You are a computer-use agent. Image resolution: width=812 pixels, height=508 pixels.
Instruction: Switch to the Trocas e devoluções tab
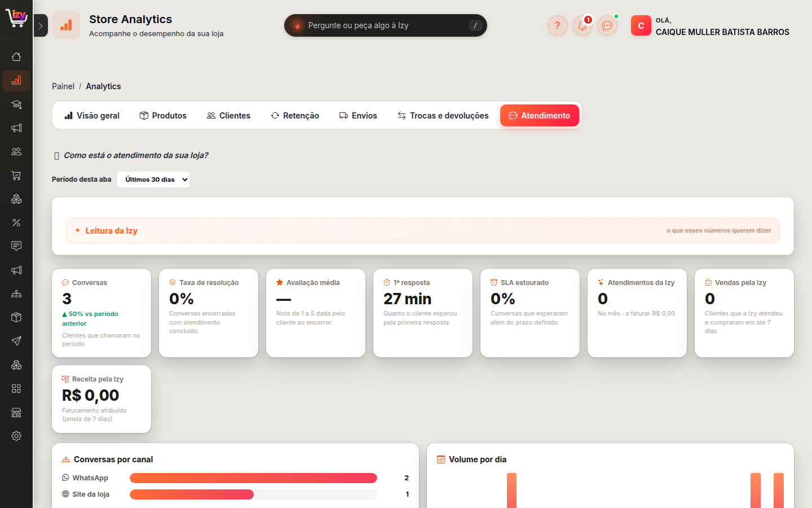tap(443, 116)
